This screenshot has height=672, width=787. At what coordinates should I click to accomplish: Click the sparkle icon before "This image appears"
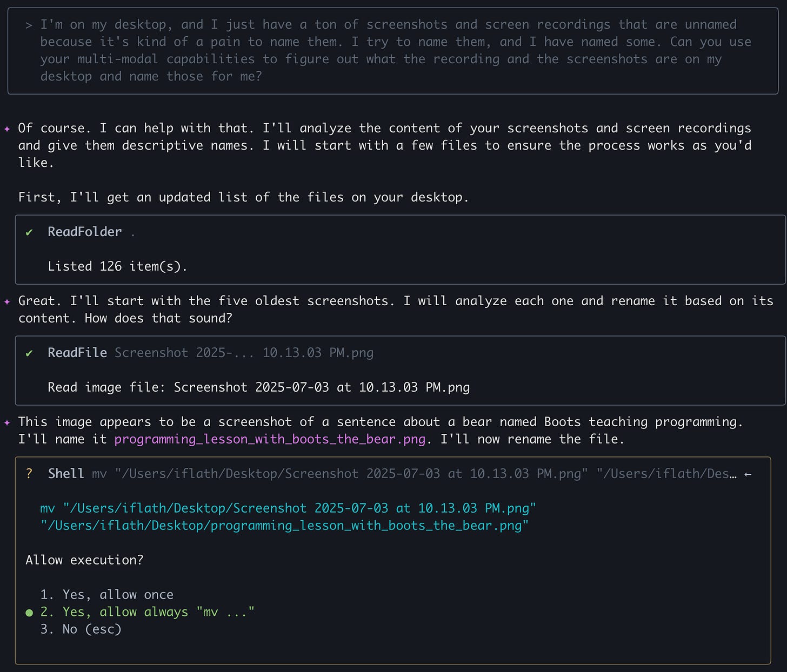(7, 422)
